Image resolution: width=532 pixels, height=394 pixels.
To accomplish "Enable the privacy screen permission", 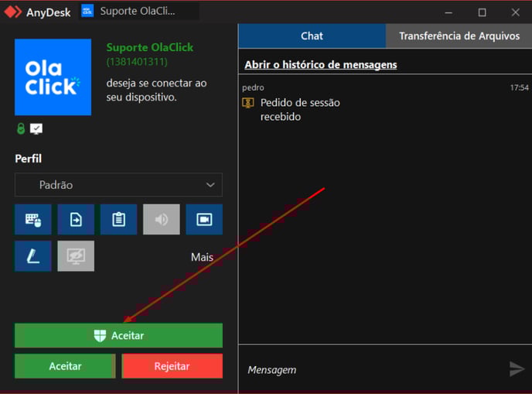I will click(76, 256).
